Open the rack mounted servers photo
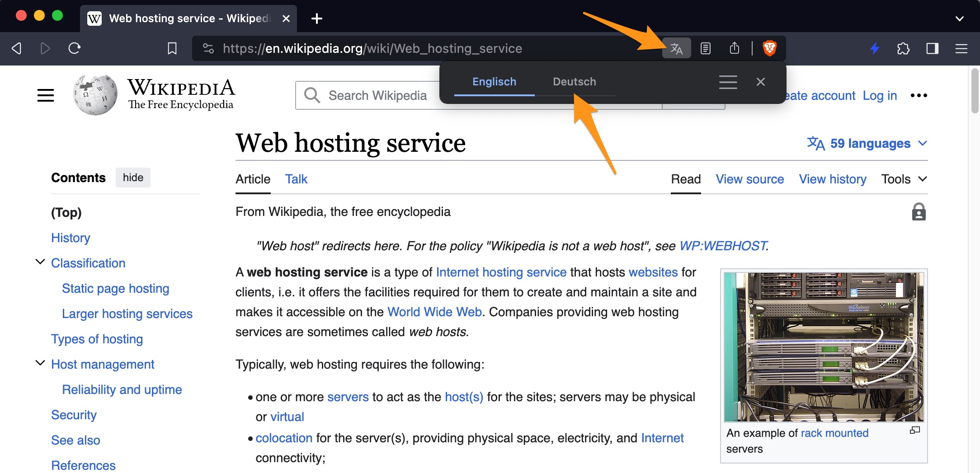This screenshot has width=980, height=473. (x=824, y=347)
